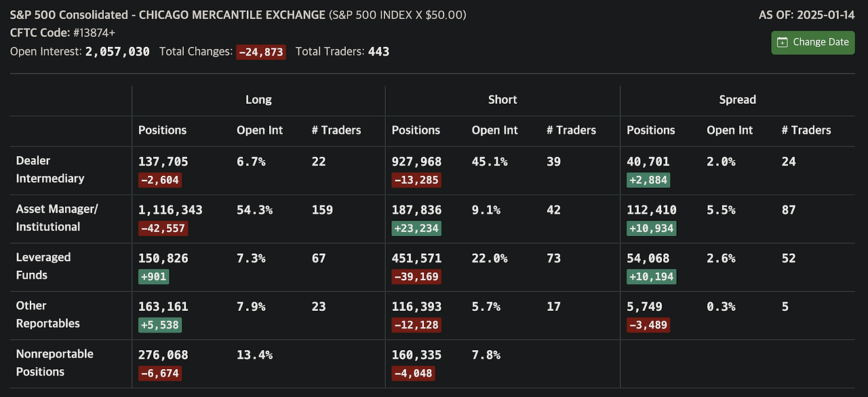The width and height of the screenshot is (868, 397).
Task: Click the -42,557 Asset Manager long change badge
Action: (x=163, y=229)
